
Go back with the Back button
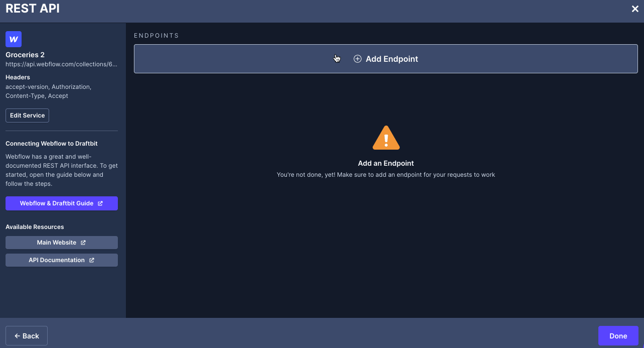click(27, 336)
